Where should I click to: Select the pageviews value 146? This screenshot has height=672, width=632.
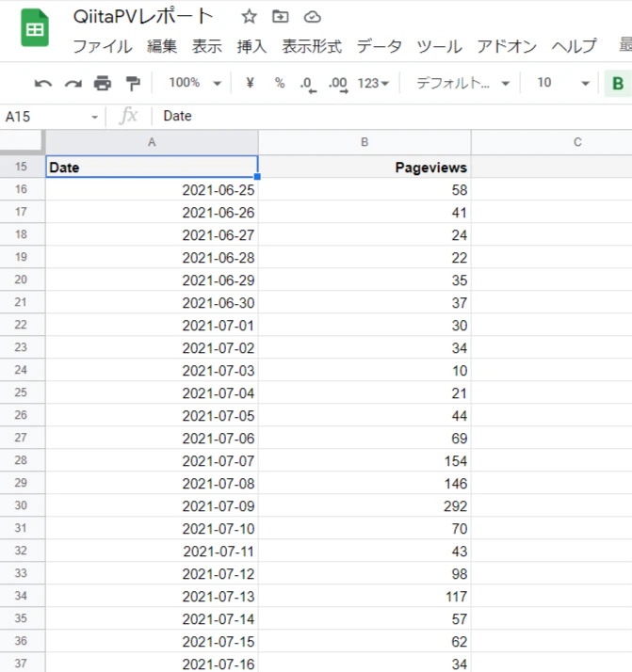365,483
